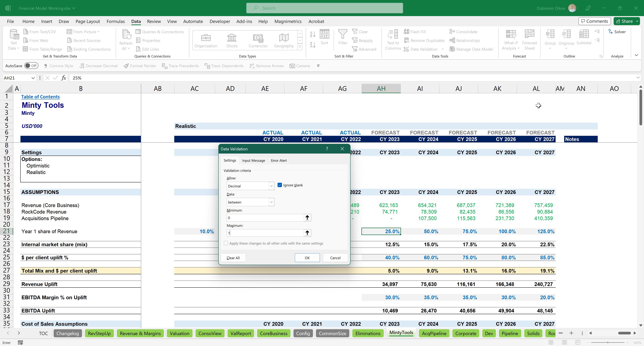Toggle AutoSave on
Image resolution: width=644 pixels, height=346 pixels.
tap(31, 65)
